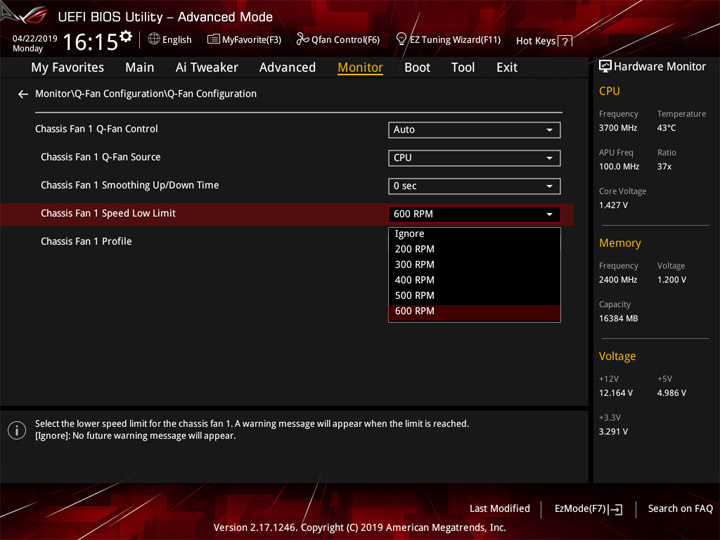Select the Chassis Fan 1 Speed Low Limit label

coord(108,214)
